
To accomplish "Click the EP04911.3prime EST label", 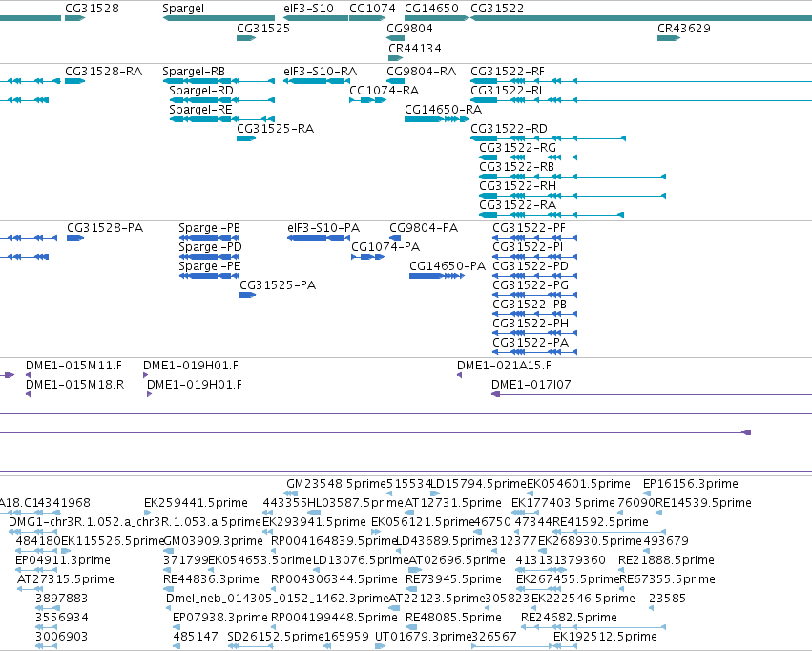I will 63,560.
